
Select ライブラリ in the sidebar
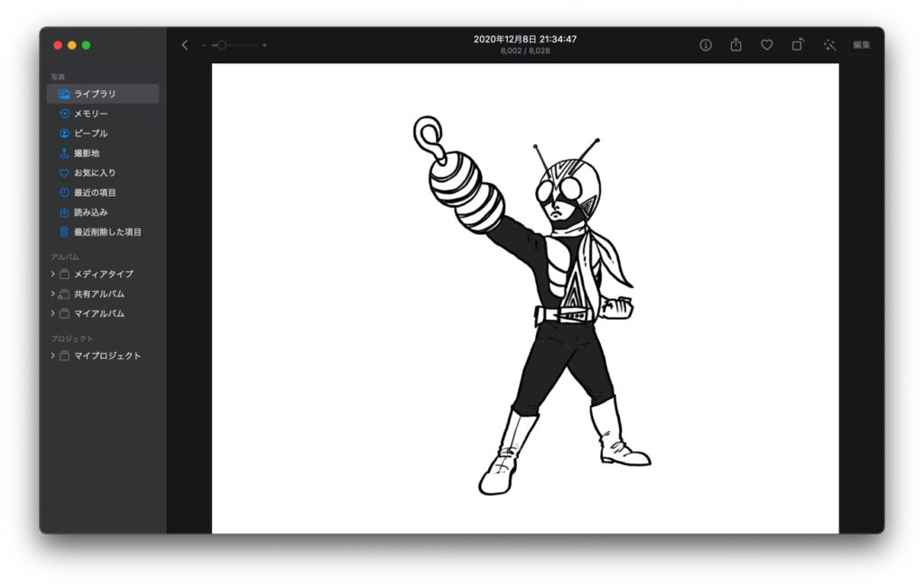[x=103, y=94]
